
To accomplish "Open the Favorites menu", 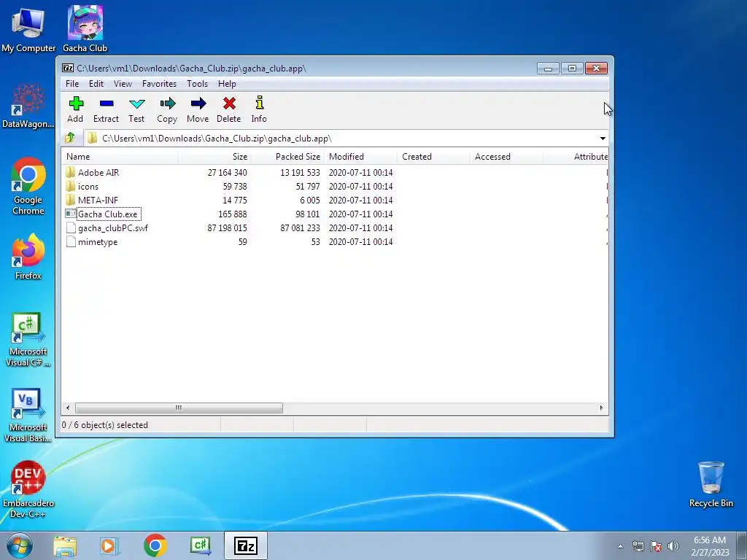I will [x=159, y=84].
